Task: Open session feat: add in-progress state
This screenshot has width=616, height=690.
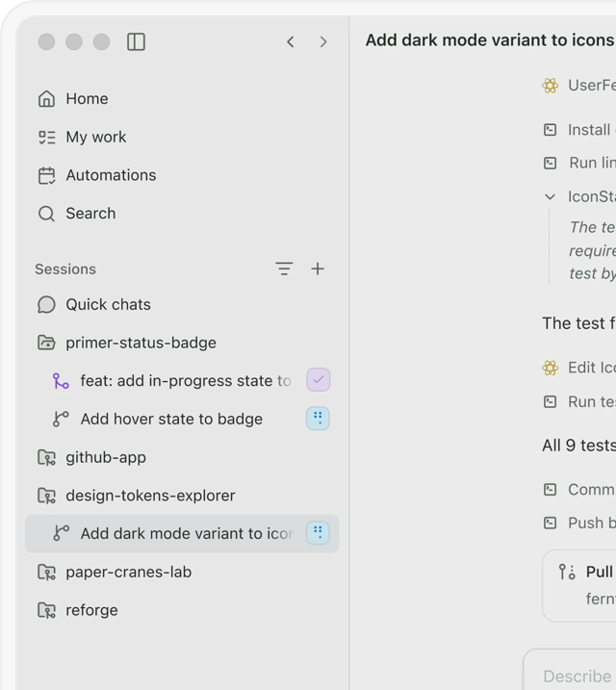Action: click(x=182, y=381)
